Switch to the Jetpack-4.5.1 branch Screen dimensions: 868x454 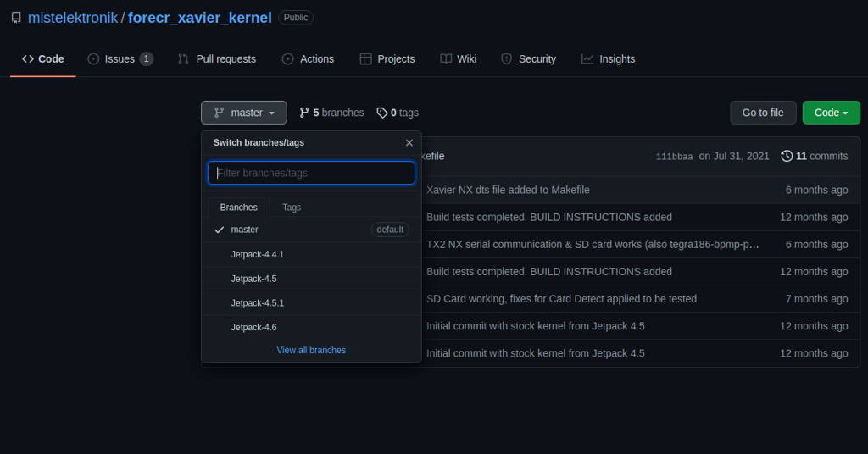pos(311,303)
